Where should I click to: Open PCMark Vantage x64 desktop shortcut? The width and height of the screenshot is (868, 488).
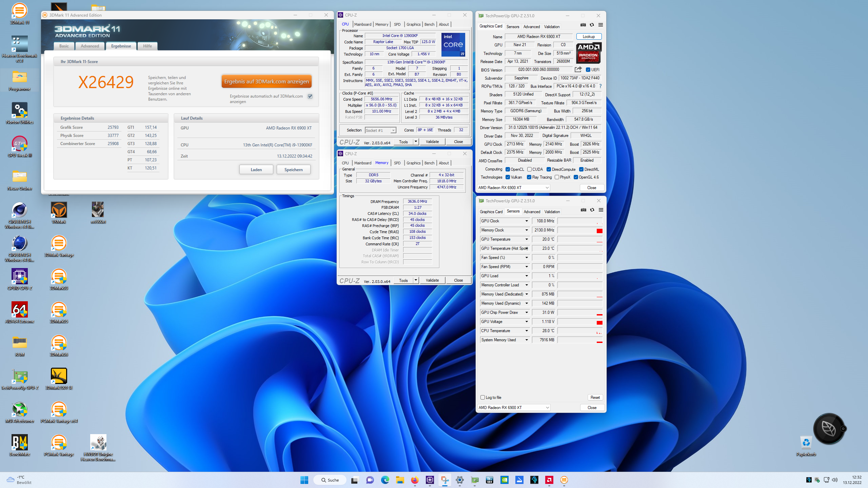pos(59,412)
